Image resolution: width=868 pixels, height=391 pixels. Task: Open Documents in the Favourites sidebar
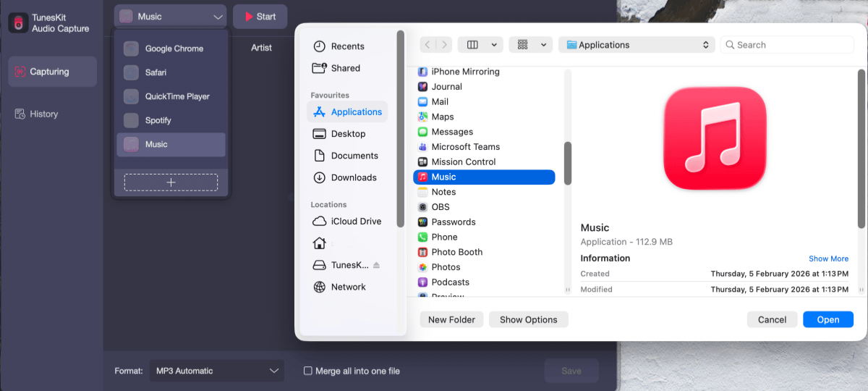[x=346, y=156]
